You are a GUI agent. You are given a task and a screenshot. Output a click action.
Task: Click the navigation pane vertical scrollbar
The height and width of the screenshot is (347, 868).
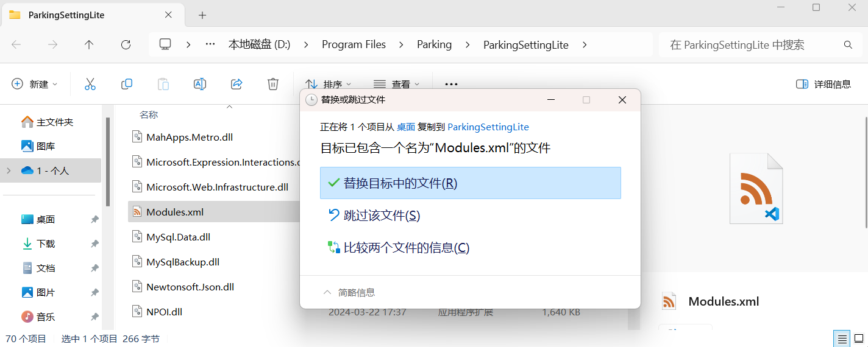click(x=108, y=161)
